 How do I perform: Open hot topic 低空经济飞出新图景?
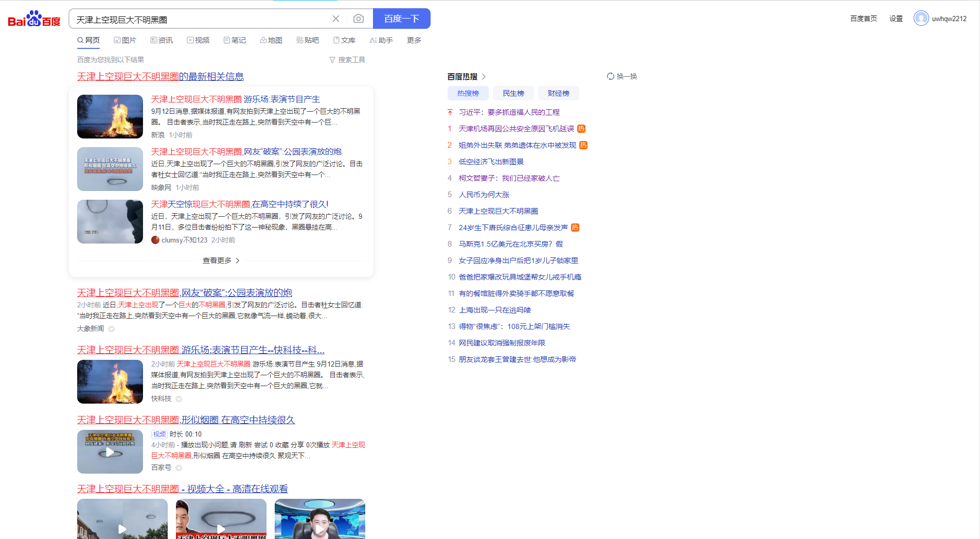pyautogui.click(x=491, y=162)
